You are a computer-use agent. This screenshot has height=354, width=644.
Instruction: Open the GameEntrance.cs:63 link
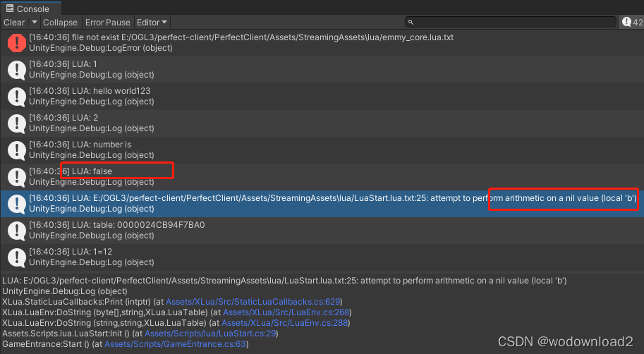click(x=175, y=344)
